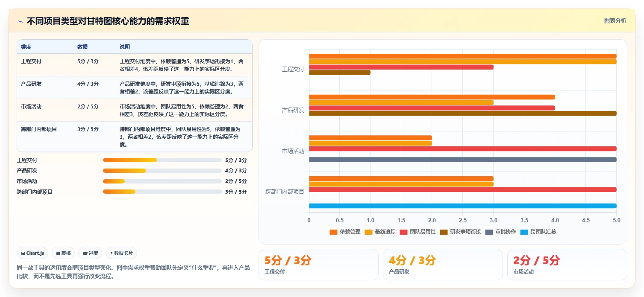Click the blue 跨团队汇总 bar in chart
This screenshot has height=297, width=644.
coord(463,206)
